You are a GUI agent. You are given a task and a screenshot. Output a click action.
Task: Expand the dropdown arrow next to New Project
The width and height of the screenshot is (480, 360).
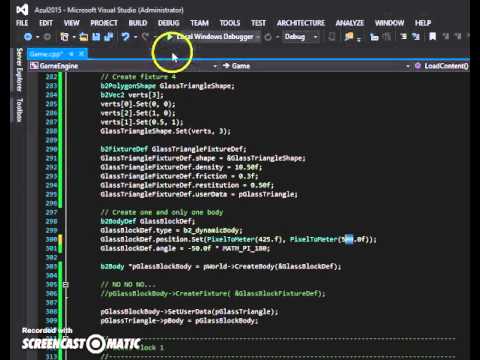(x=74, y=37)
